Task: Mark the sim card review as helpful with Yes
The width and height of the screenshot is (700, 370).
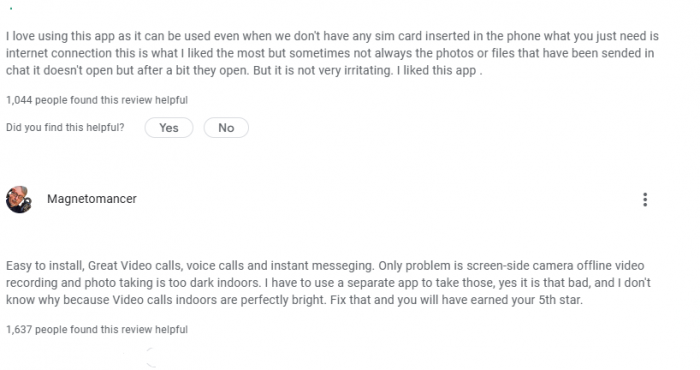Action: [x=169, y=128]
